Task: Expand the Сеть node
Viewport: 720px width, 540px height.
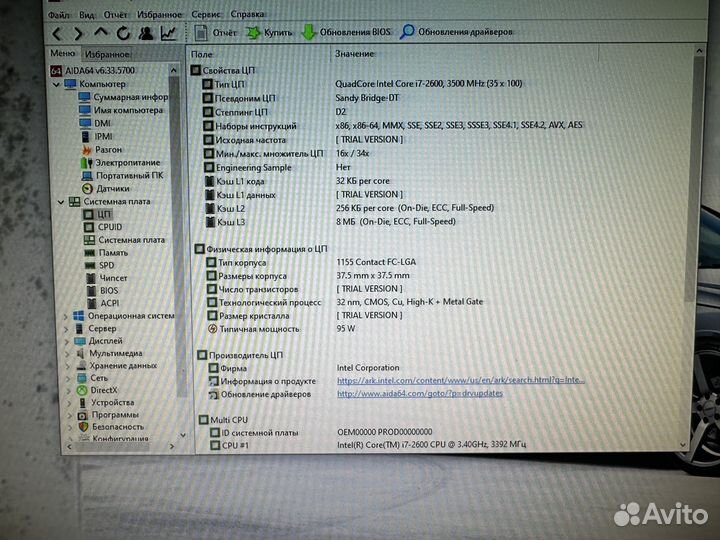Action: [68, 379]
